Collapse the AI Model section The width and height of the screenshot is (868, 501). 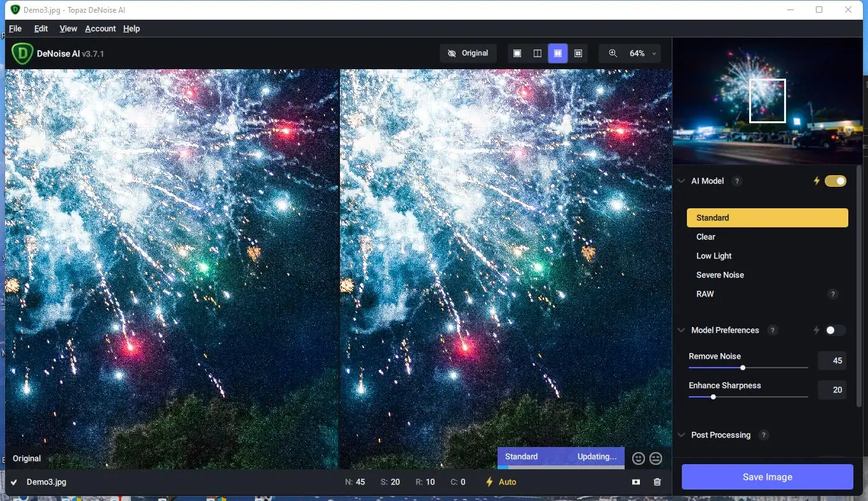point(681,181)
